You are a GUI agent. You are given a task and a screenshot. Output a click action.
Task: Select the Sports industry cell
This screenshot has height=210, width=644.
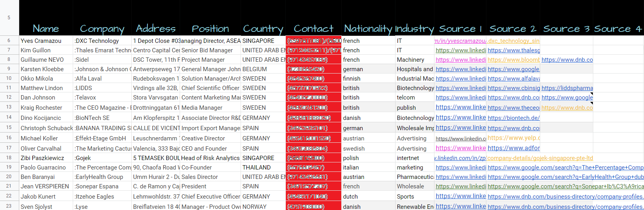pos(415,196)
